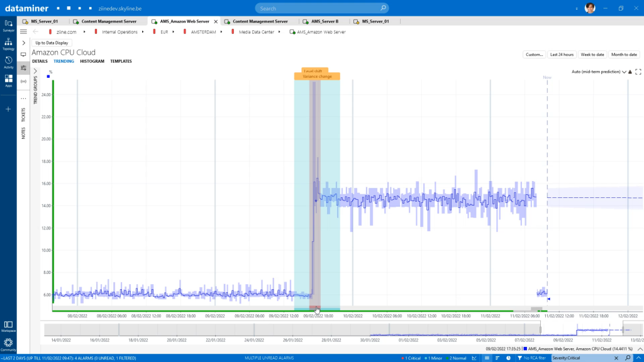Search alarms with the alarm bar magnifier

pyautogui.click(x=628, y=358)
